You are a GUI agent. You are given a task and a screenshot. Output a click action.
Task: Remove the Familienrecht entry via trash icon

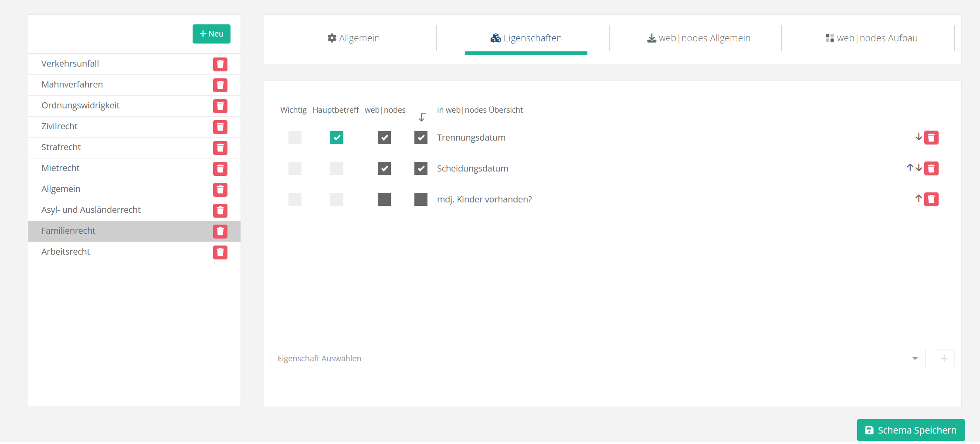[220, 232]
